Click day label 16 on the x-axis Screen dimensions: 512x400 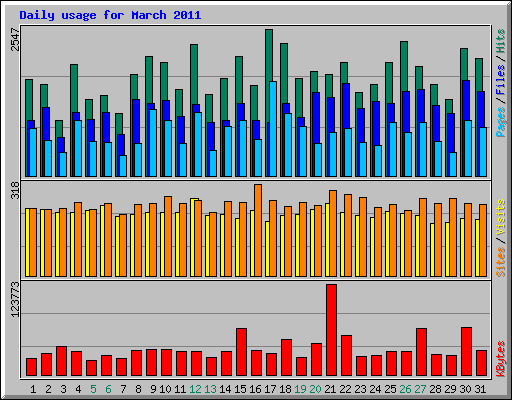tap(255, 389)
